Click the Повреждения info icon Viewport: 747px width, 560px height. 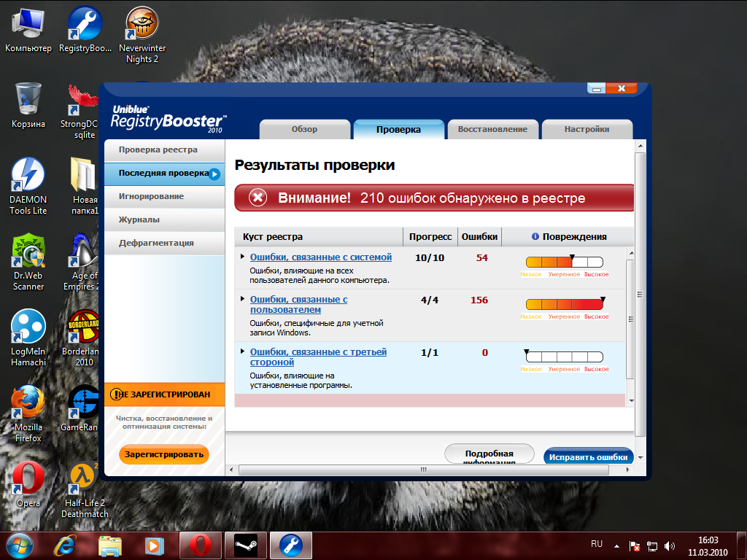pos(535,236)
